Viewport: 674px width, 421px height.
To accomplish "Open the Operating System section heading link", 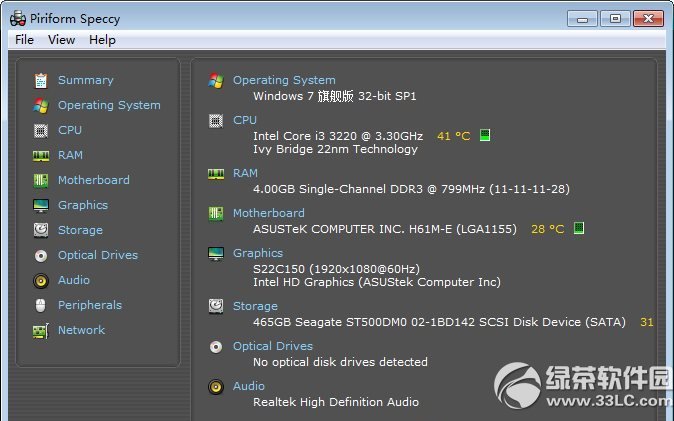I will 284,80.
